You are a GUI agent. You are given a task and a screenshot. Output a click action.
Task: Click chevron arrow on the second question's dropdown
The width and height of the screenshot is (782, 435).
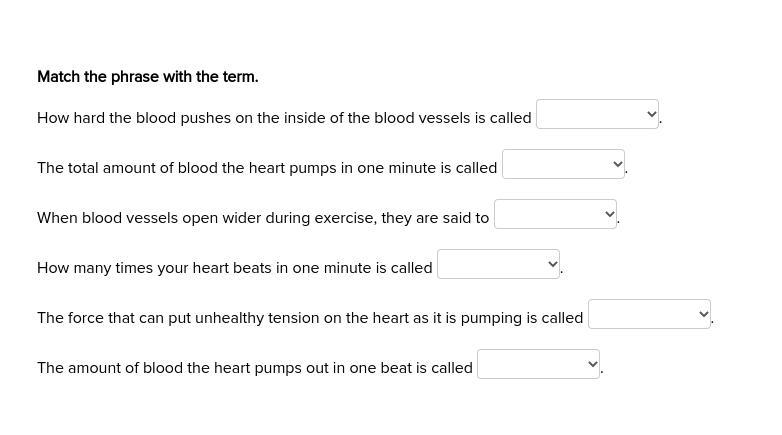(x=618, y=165)
